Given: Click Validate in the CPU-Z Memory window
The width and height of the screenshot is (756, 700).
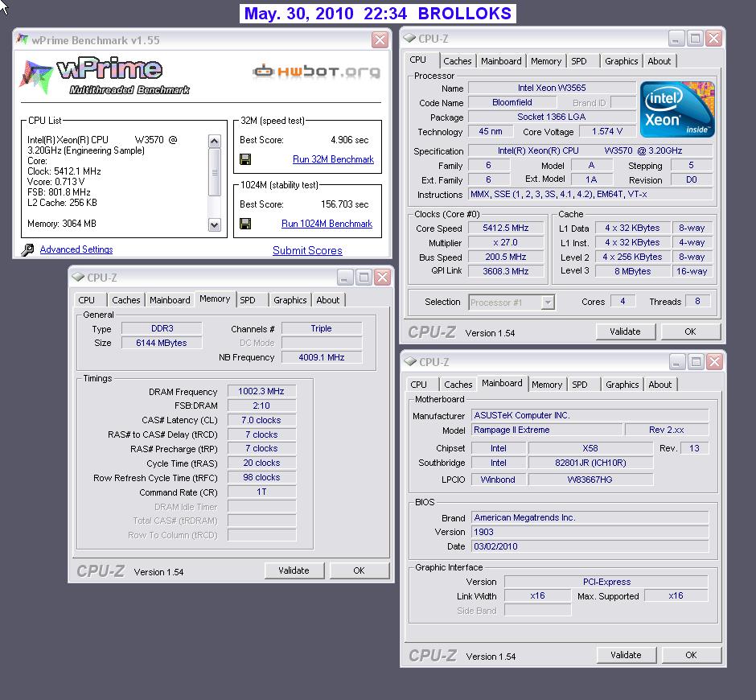Looking at the screenshot, I should point(294,570).
